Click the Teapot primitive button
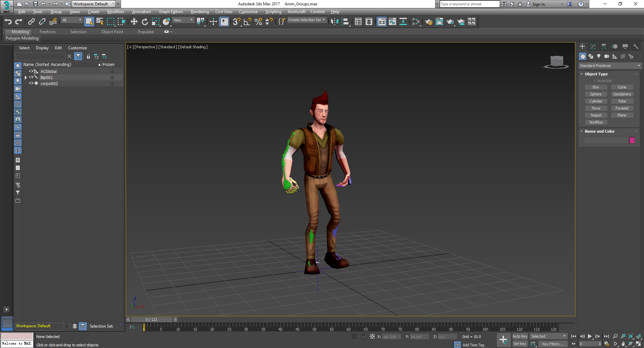644x348 pixels. (596, 115)
